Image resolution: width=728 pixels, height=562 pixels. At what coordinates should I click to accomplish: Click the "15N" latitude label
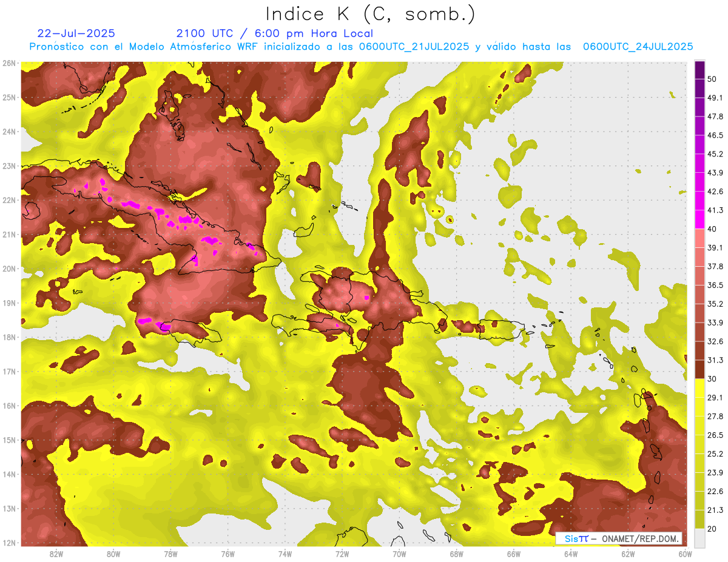[9, 440]
